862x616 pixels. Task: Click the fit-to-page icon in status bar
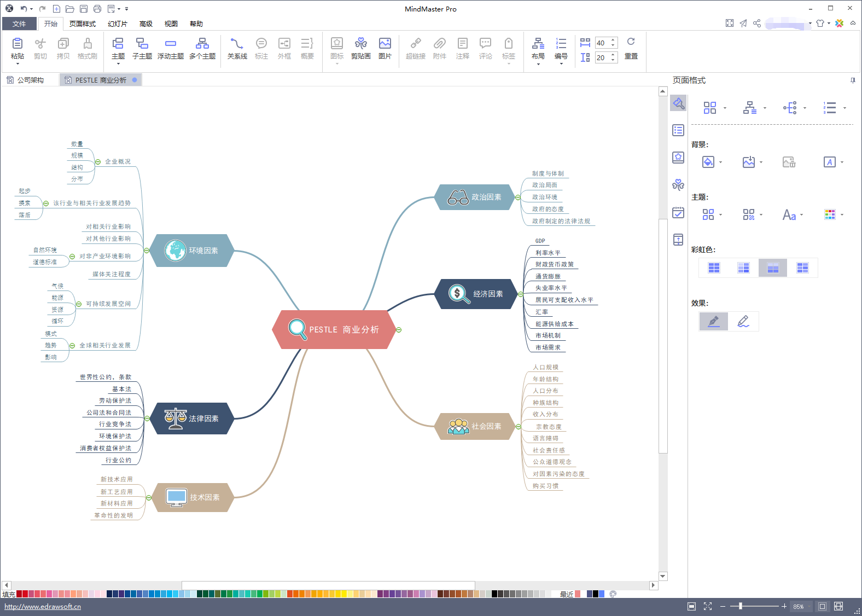(x=822, y=606)
